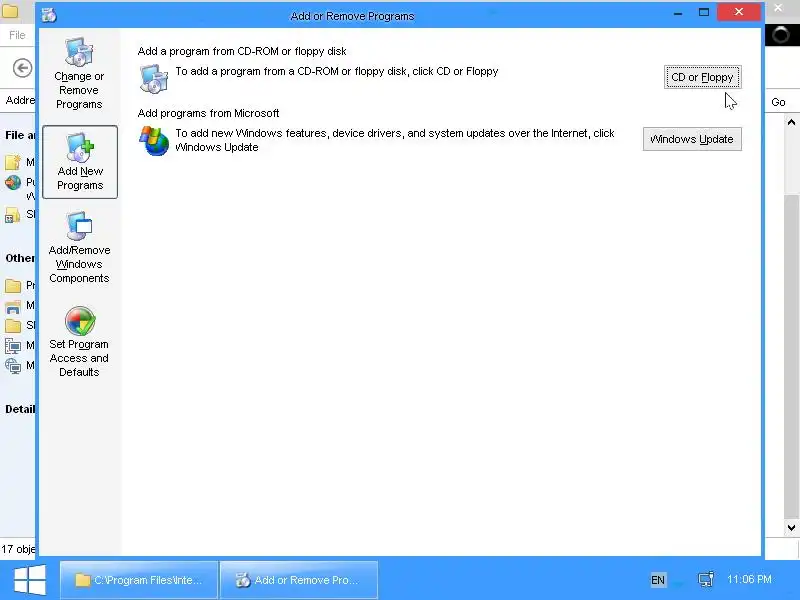Maximize the Add or Remove Programs window
This screenshot has width=800, height=600.
pyautogui.click(x=704, y=12)
